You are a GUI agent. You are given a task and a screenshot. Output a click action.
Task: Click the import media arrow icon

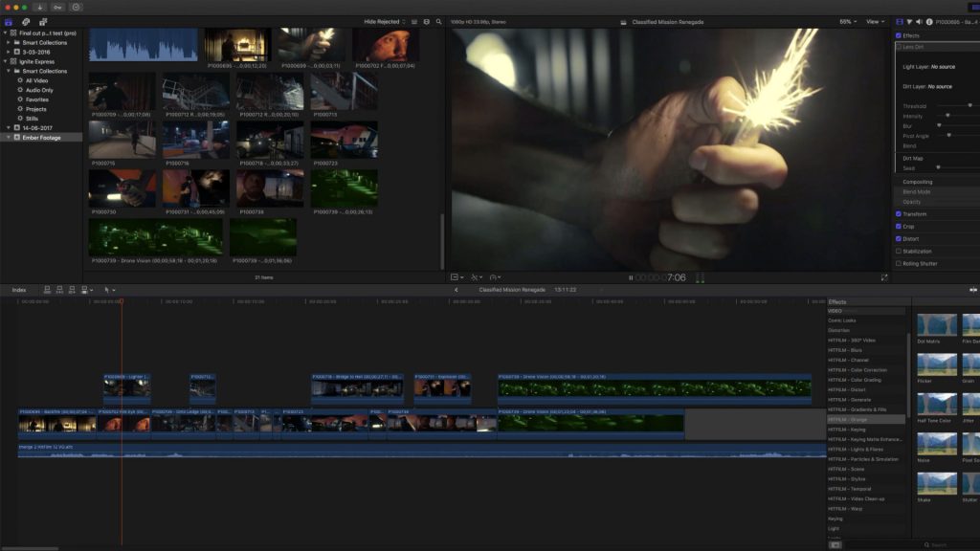point(41,7)
